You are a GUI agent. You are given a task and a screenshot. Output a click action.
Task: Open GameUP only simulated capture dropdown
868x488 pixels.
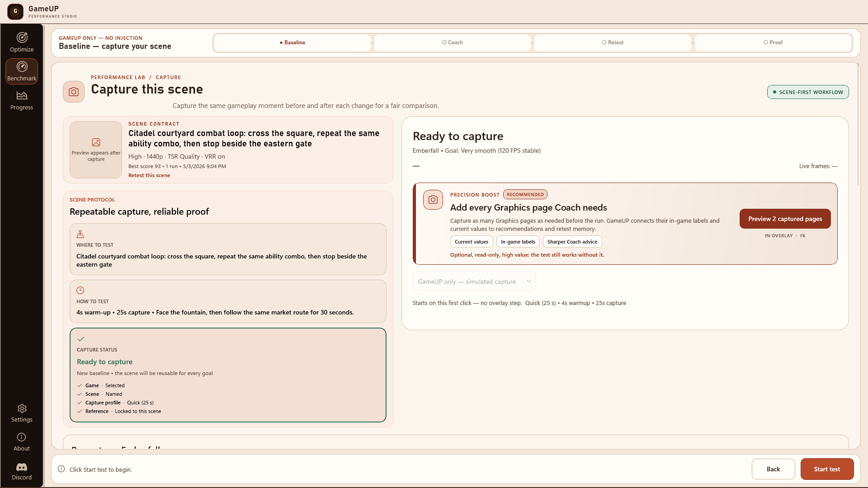(x=474, y=282)
